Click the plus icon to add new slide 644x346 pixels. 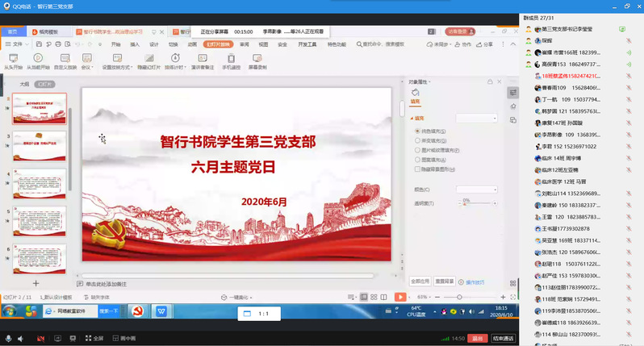coord(36,284)
